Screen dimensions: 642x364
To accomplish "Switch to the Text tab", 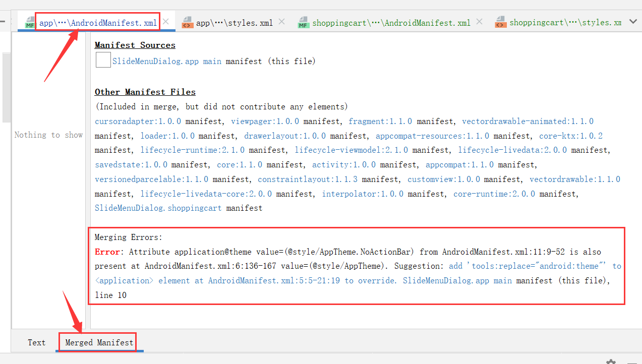I will tap(36, 342).
